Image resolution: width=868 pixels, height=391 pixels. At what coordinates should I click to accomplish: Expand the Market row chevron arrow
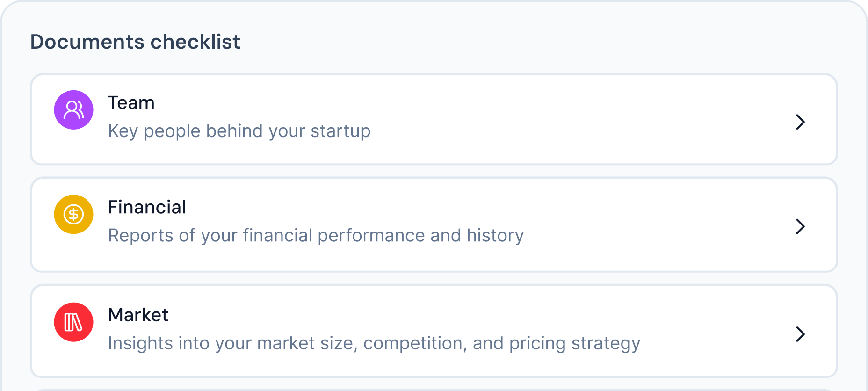[x=800, y=334]
